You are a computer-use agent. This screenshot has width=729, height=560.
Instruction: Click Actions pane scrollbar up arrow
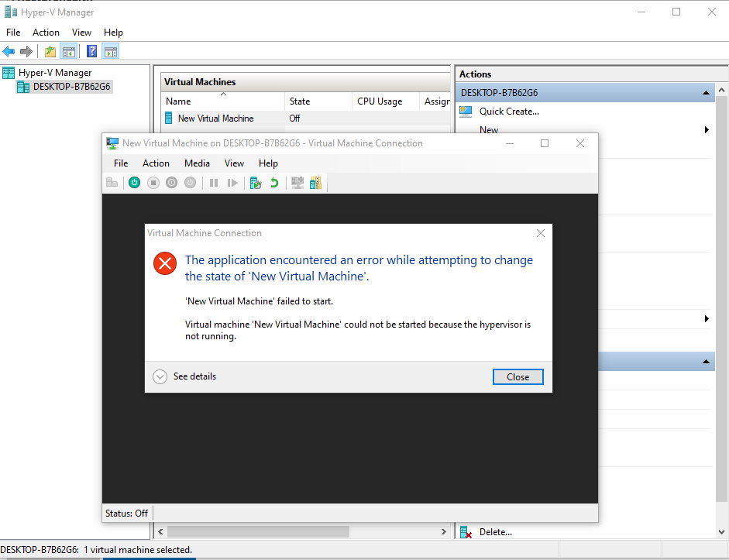721,90
